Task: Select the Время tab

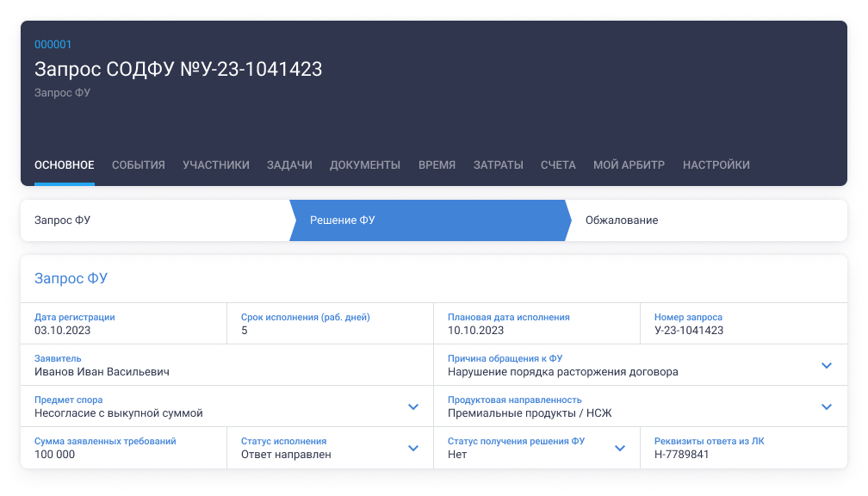Action: click(437, 164)
